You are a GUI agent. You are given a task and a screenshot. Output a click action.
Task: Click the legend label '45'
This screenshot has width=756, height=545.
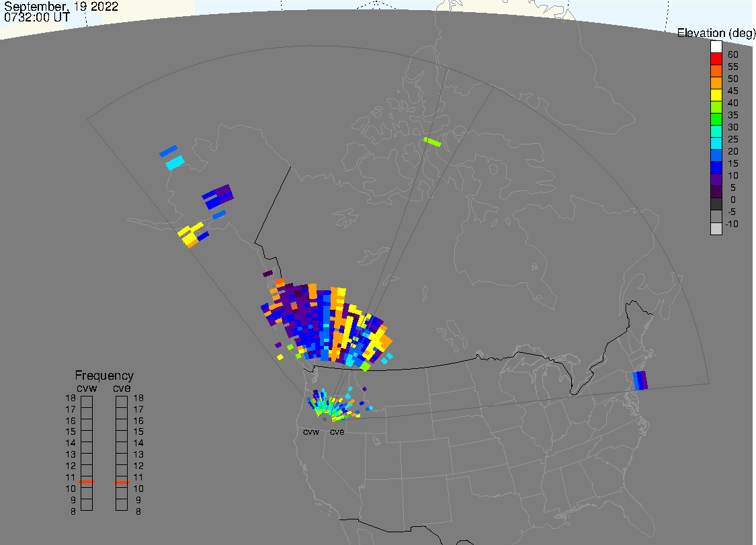point(733,91)
